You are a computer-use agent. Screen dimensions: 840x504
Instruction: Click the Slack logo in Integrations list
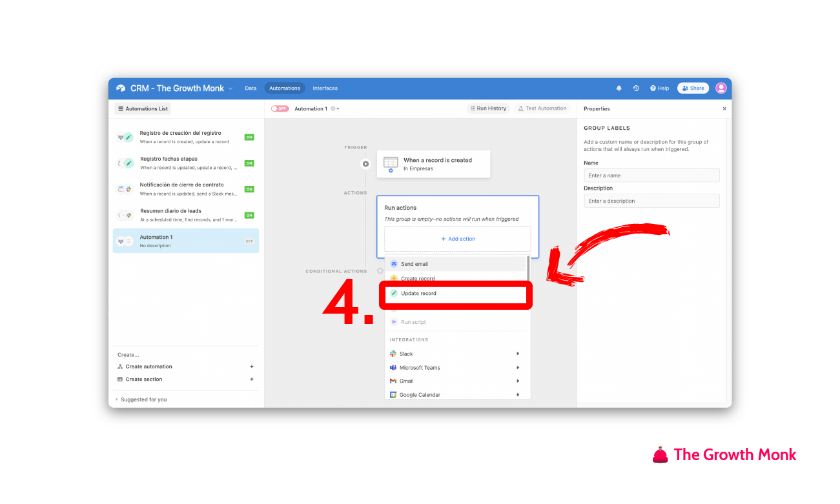(x=393, y=354)
